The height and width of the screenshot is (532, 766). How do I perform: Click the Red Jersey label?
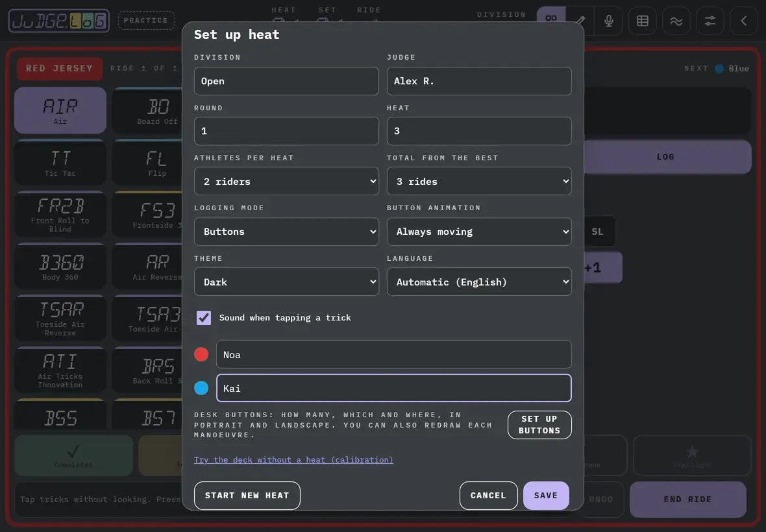60,68
